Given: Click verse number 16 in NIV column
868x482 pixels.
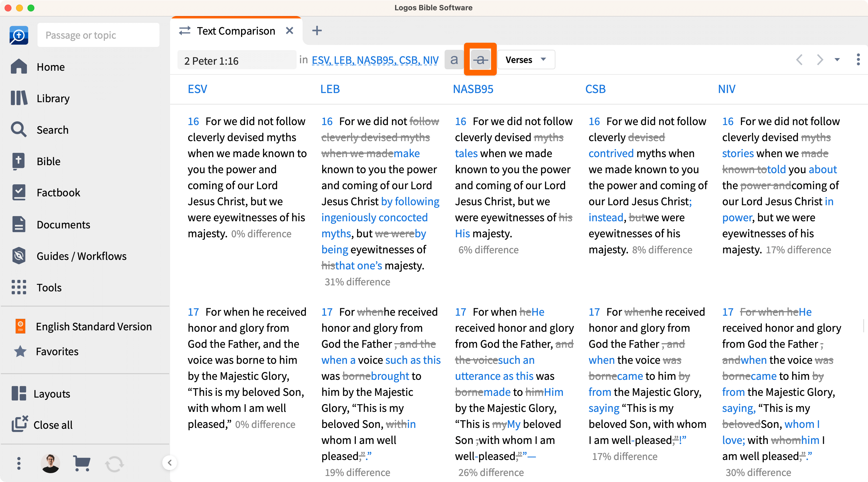Looking at the screenshot, I should coord(728,121).
